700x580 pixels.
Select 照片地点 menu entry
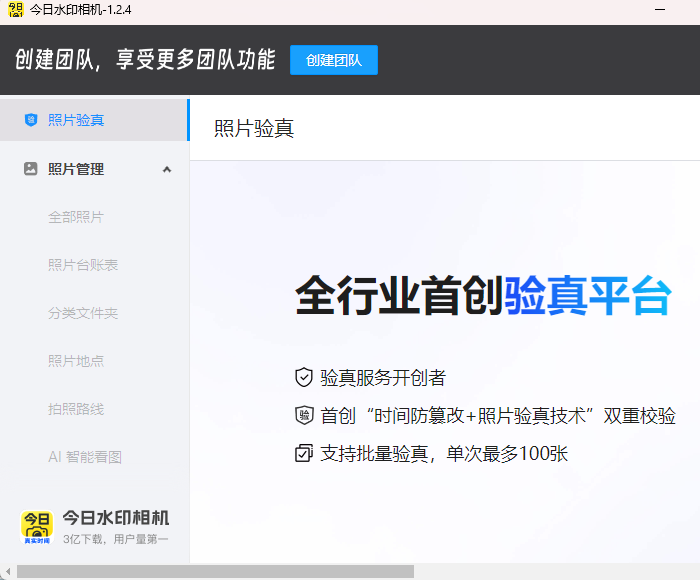tap(76, 361)
